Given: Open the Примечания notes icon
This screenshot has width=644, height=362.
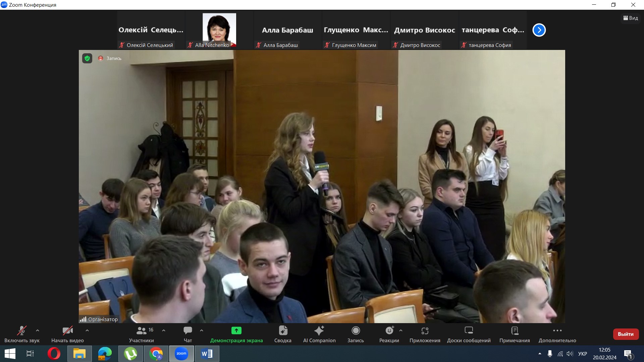Looking at the screenshot, I should (514, 331).
